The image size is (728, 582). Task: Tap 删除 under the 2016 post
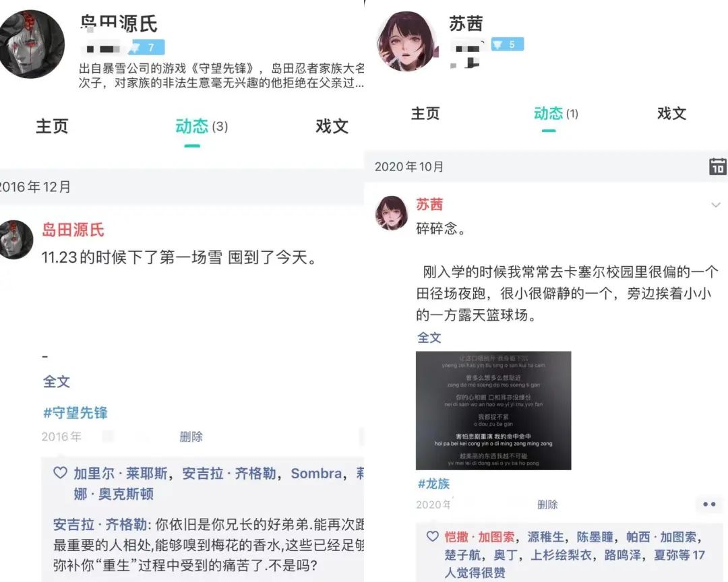coord(191,437)
